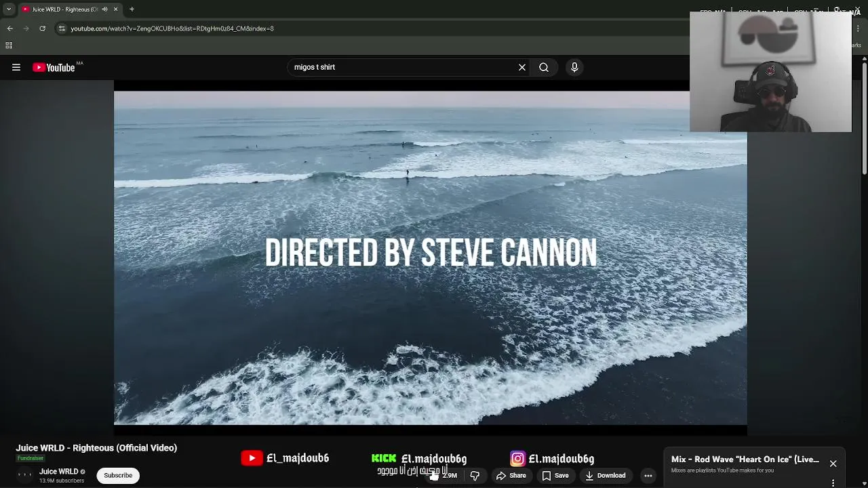Click the video title 'Juice WRLD - Righteous'
The image size is (868, 488).
(x=96, y=448)
